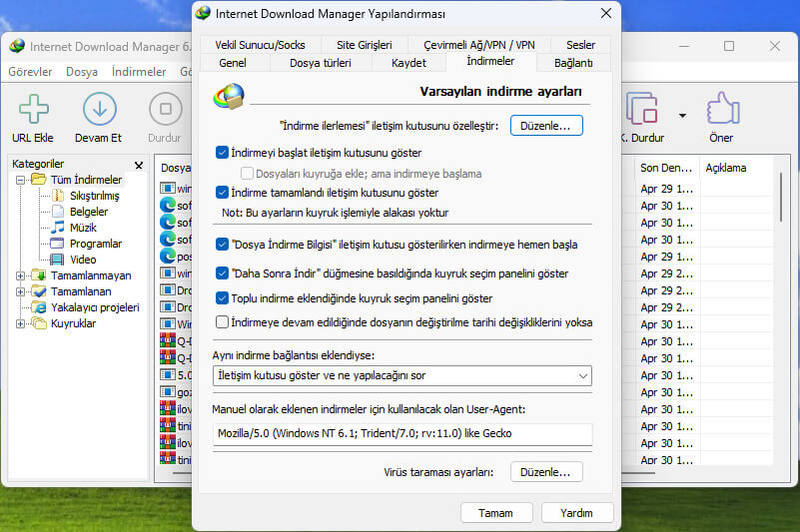Expand the Kuyruklar tree node
Screen dimensions: 800x532
20,324
